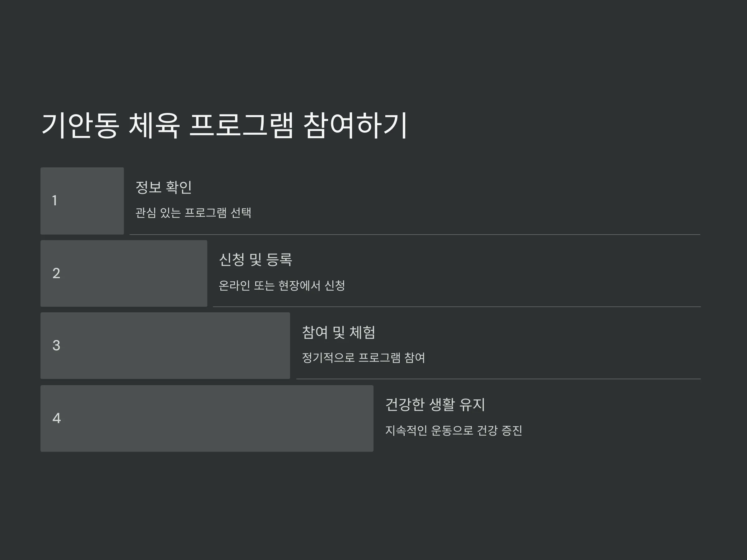Select the step 4 numbered block
This screenshot has width=747, height=560.
[x=207, y=418]
